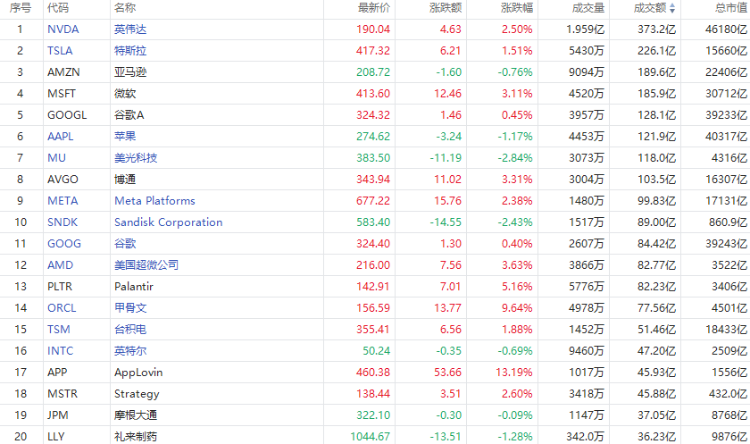
Task: Click the 9.64% change for ORCL
Action: (x=517, y=308)
